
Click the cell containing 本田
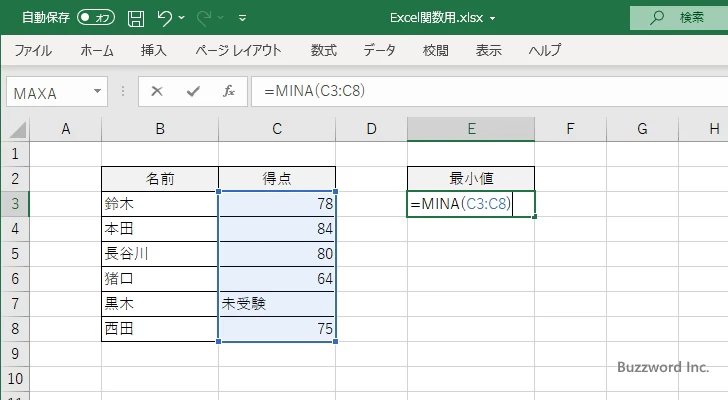click(160, 229)
